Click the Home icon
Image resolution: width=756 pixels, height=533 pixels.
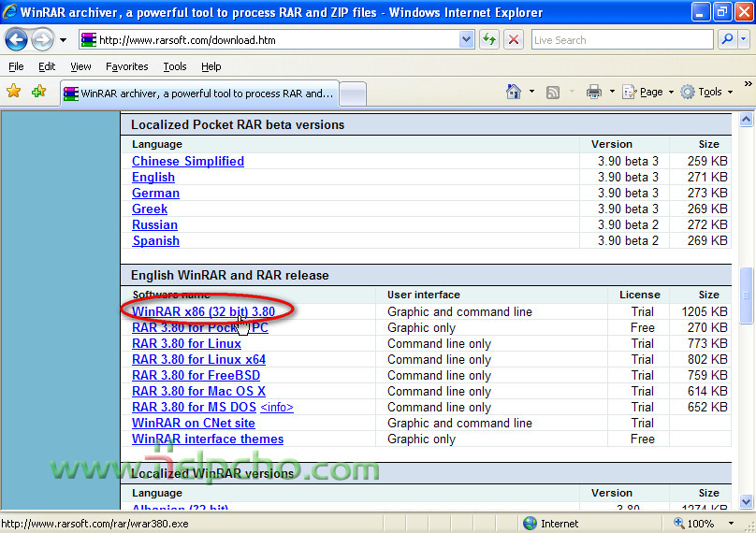[x=514, y=92]
